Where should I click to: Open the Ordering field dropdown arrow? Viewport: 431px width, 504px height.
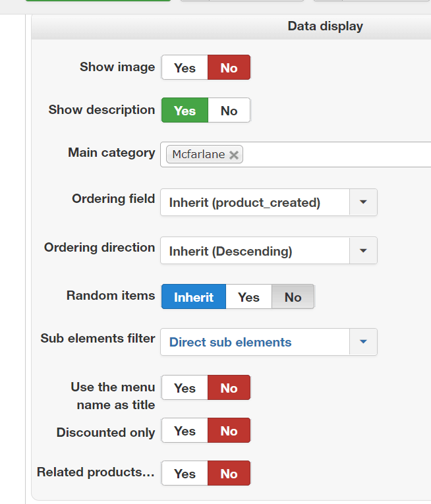(x=362, y=202)
